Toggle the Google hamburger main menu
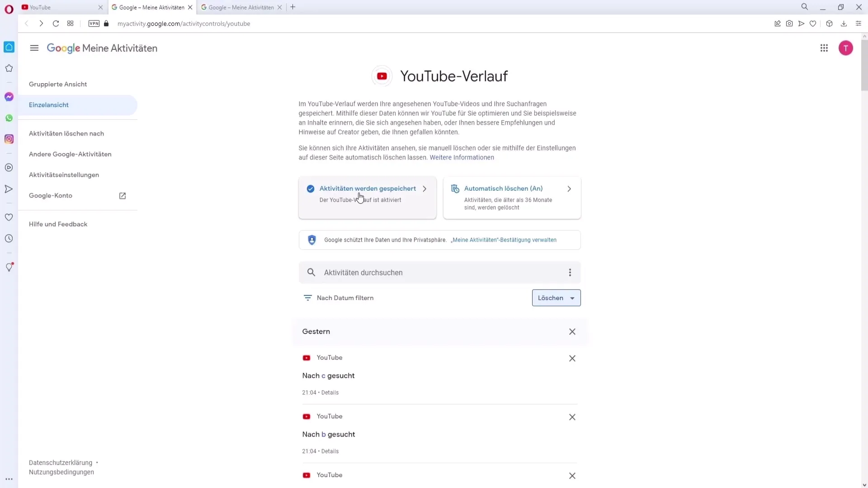Screen dimensions: 868x488 (34, 48)
